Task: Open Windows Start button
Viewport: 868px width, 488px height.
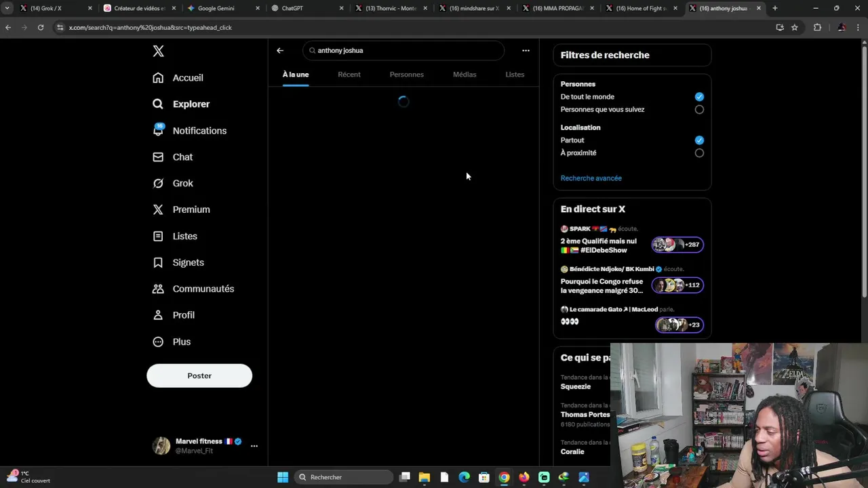Action: click(283, 477)
